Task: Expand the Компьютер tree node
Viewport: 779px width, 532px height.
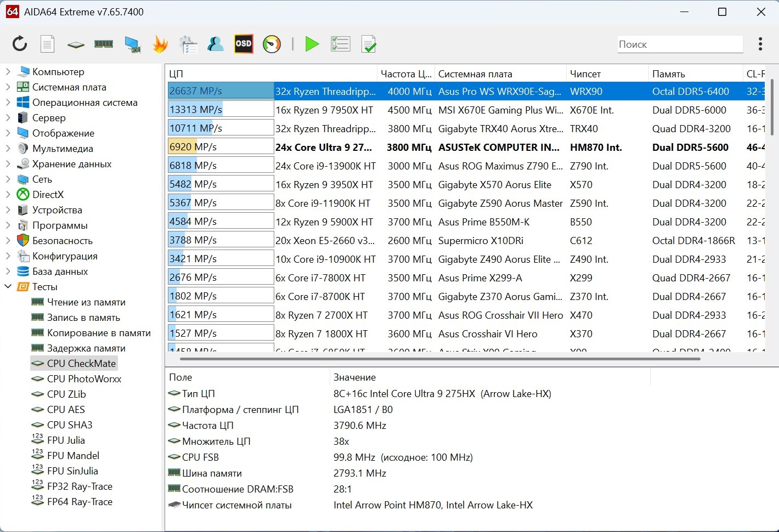Action: pyautogui.click(x=8, y=71)
